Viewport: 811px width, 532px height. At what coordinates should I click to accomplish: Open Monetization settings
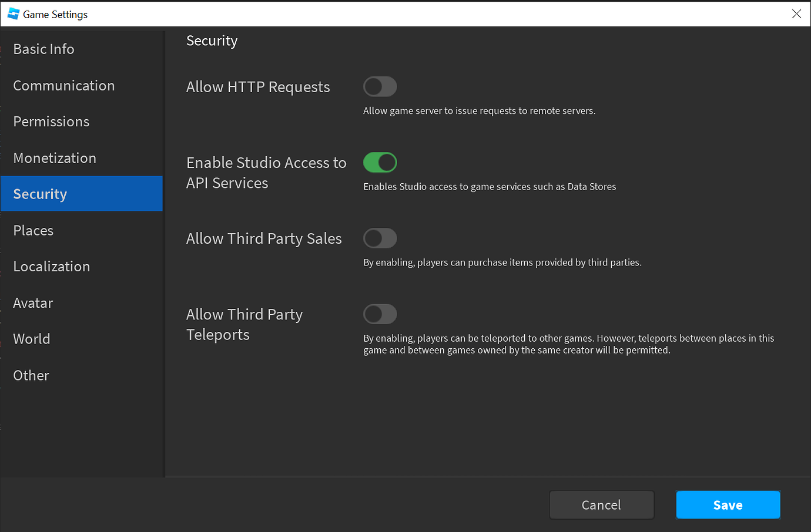click(55, 158)
